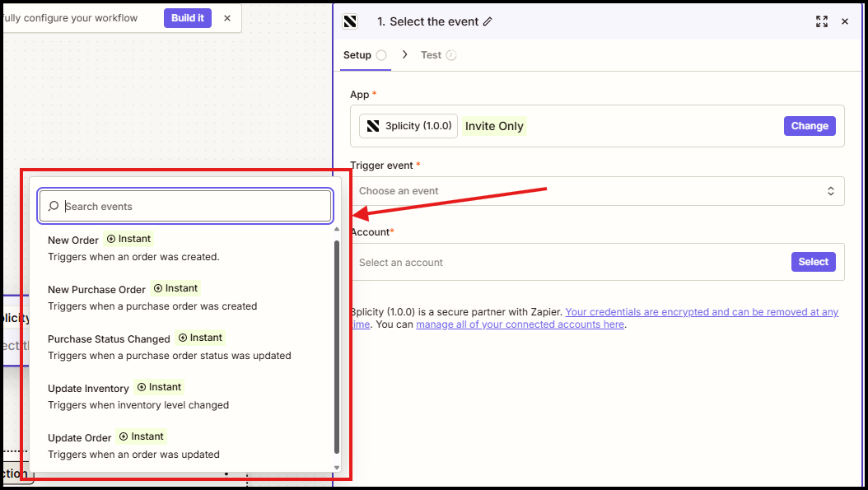Click the 3plicity logo in panel header
This screenshot has height=490, width=868.
350,21
